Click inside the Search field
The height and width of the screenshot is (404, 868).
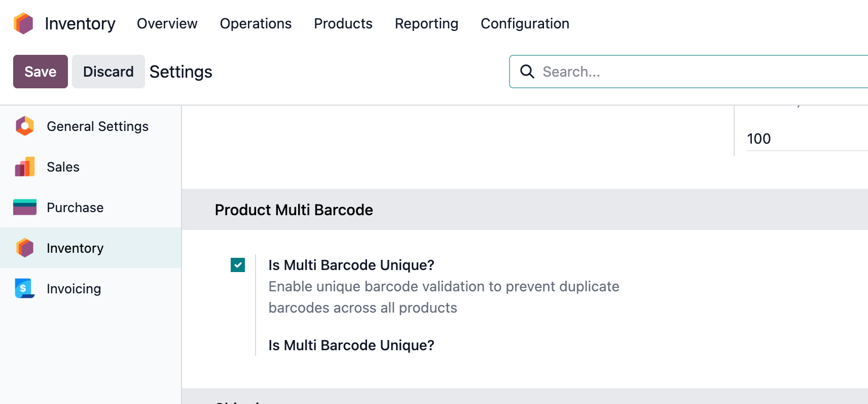coord(659,72)
